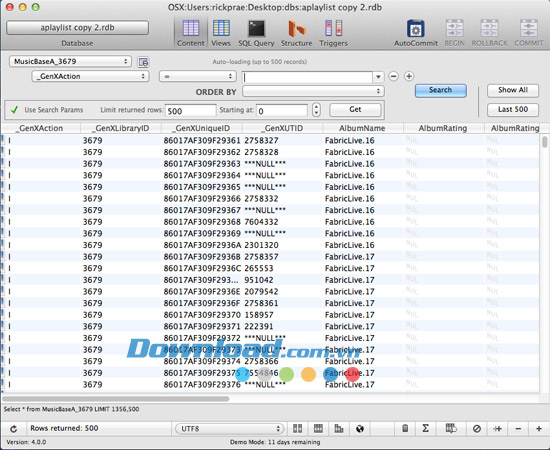Image resolution: width=550 pixels, height=450 pixels.
Task: Click the circle-slash null icon
Action: [477, 428]
